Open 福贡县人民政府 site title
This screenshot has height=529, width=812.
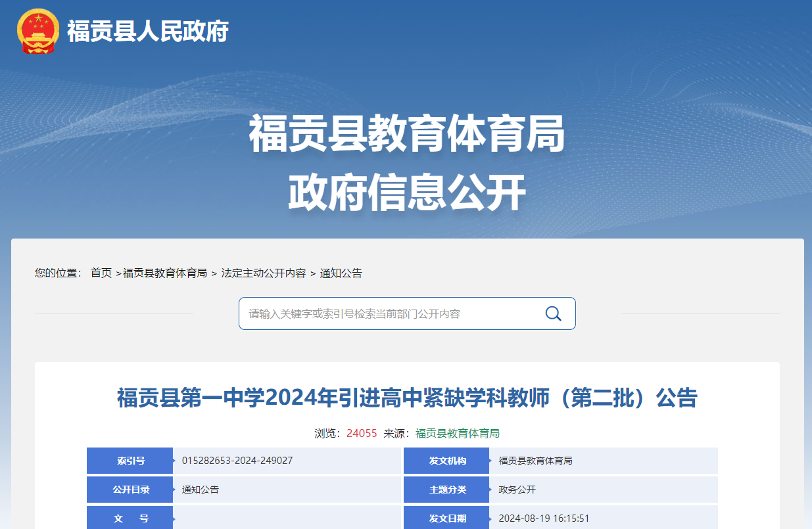click(148, 31)
